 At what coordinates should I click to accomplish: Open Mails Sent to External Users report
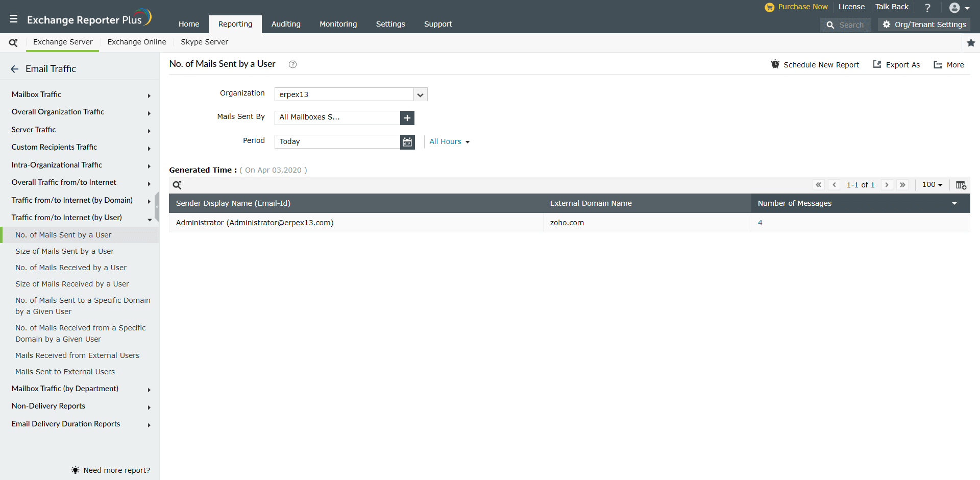pos(65,372)
